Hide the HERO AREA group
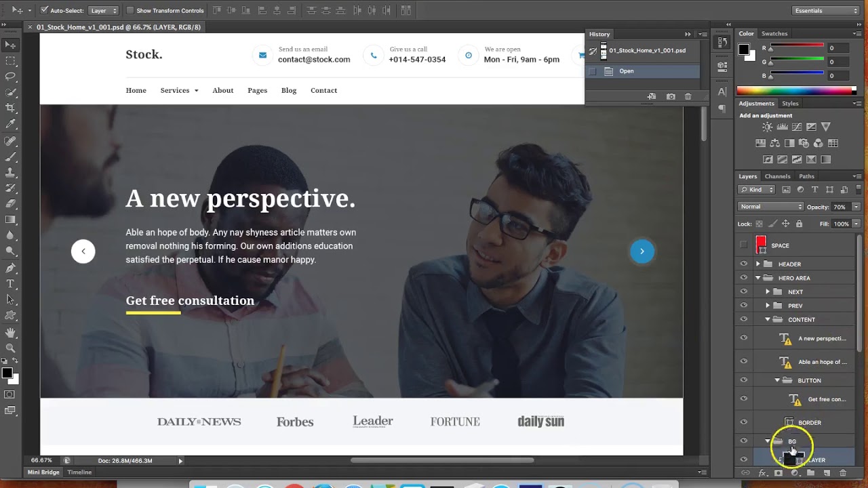 click(744, 278)
